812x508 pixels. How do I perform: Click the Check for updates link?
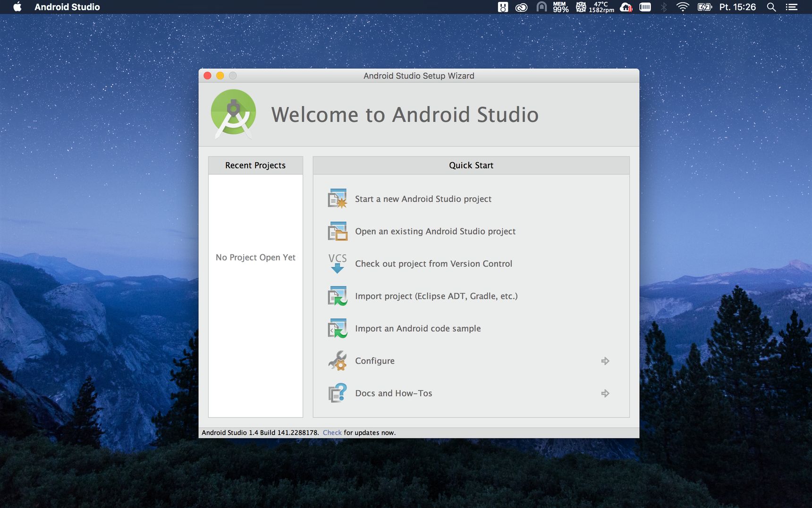point(332,432)
